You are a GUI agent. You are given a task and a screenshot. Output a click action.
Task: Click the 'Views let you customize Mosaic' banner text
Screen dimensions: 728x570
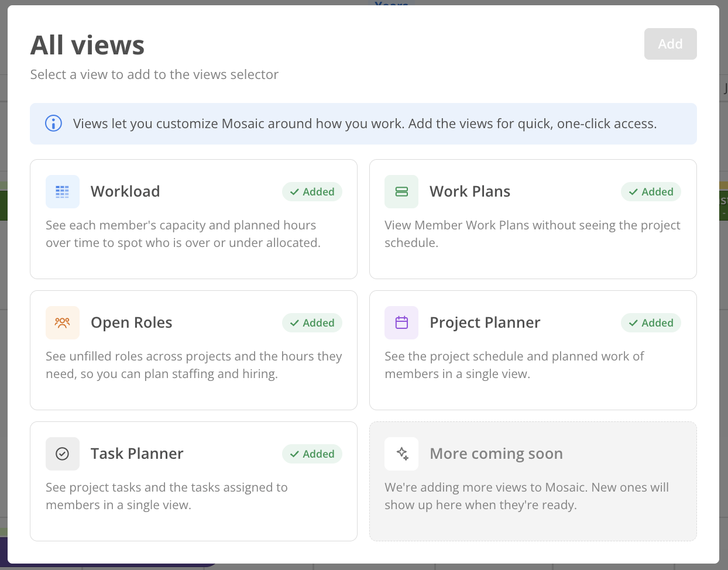point(365,123)
